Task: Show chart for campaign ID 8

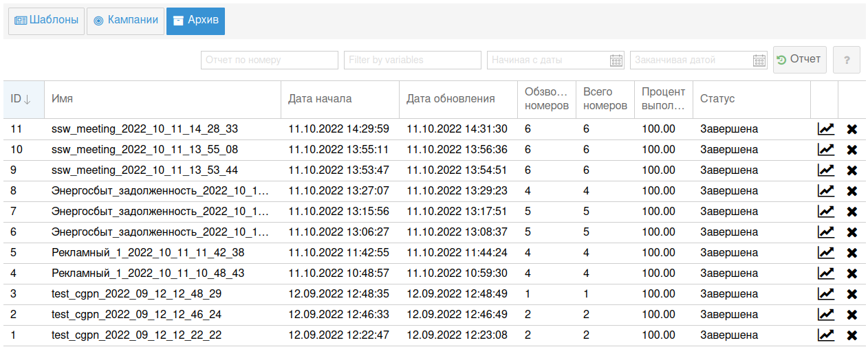Action: tap(825, 191)
